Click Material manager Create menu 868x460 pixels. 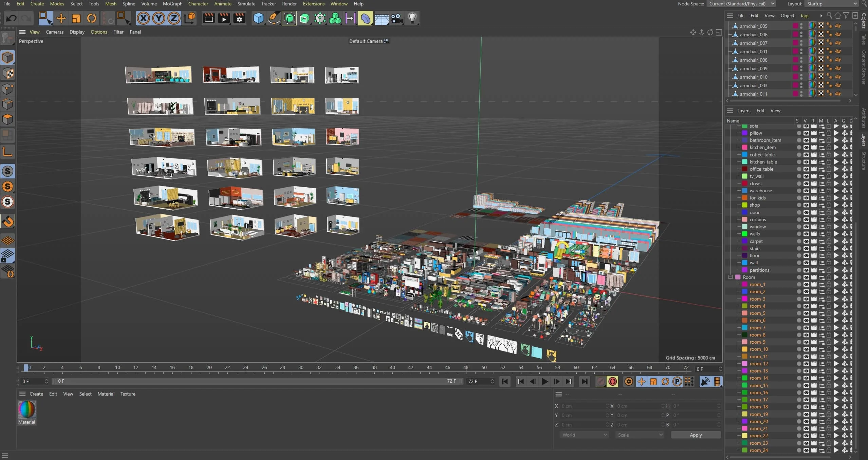[x=36, y=394]
